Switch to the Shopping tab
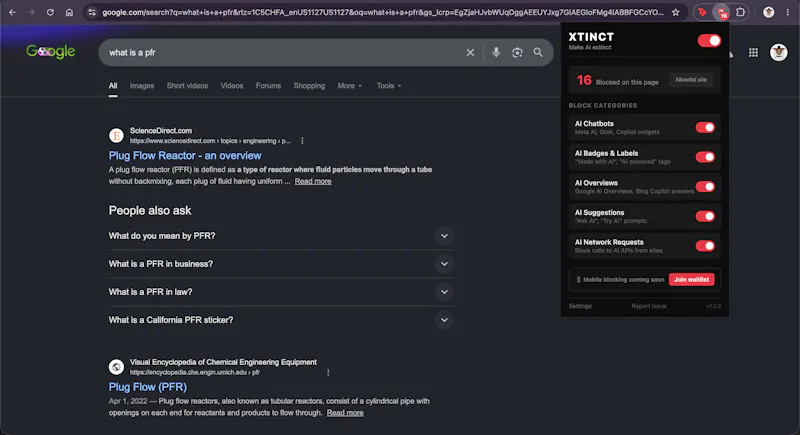Screen dimensions: 800x435 [309, 86]
